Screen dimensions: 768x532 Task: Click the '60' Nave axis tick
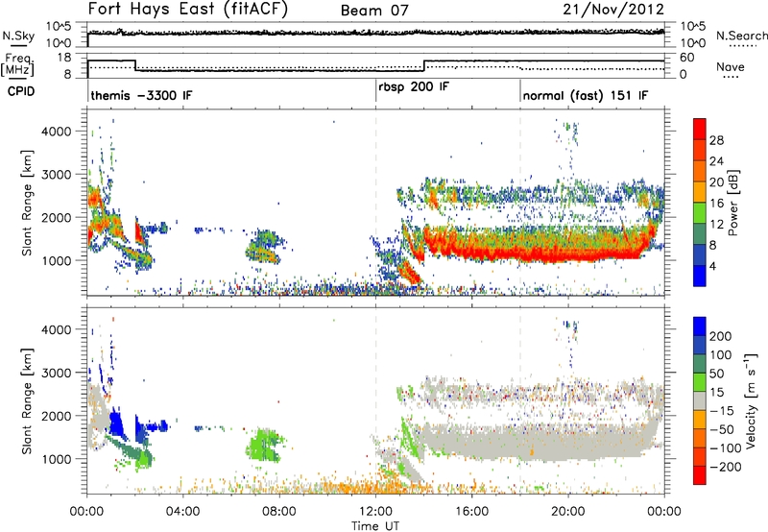click(x=687, y=58)
